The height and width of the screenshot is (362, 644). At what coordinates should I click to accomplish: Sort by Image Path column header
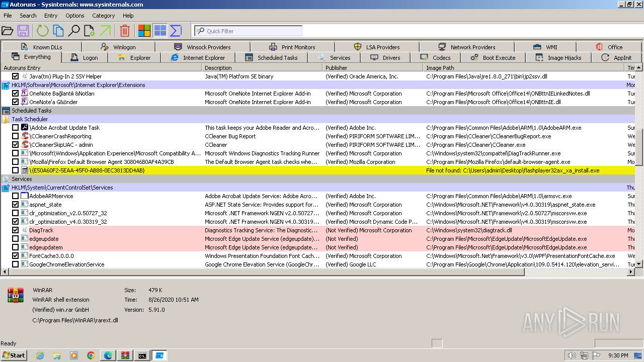tap(524, 67)
